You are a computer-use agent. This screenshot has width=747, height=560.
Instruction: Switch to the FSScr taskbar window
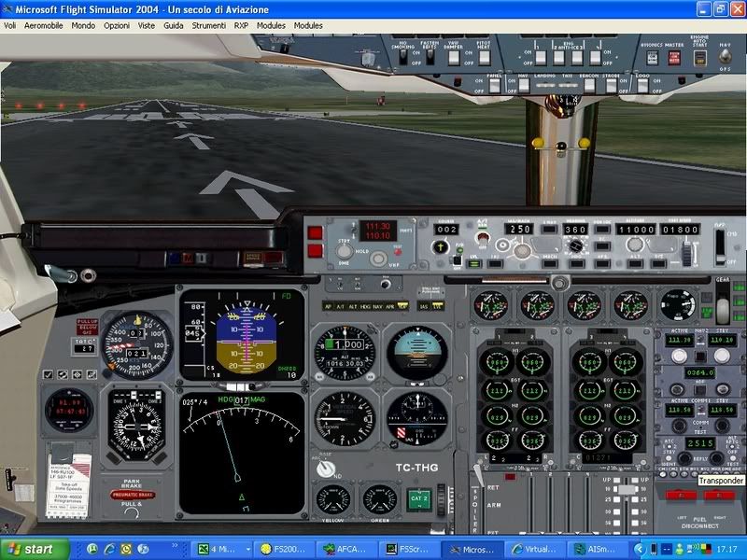point(409,549)
